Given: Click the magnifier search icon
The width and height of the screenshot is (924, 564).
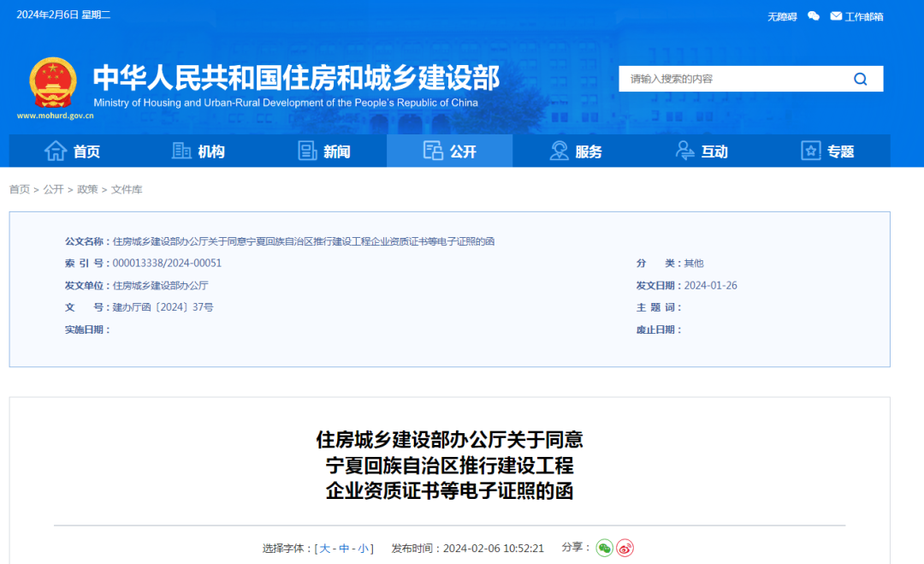Looking at the screenshot, I should click(x=860, y=79).
